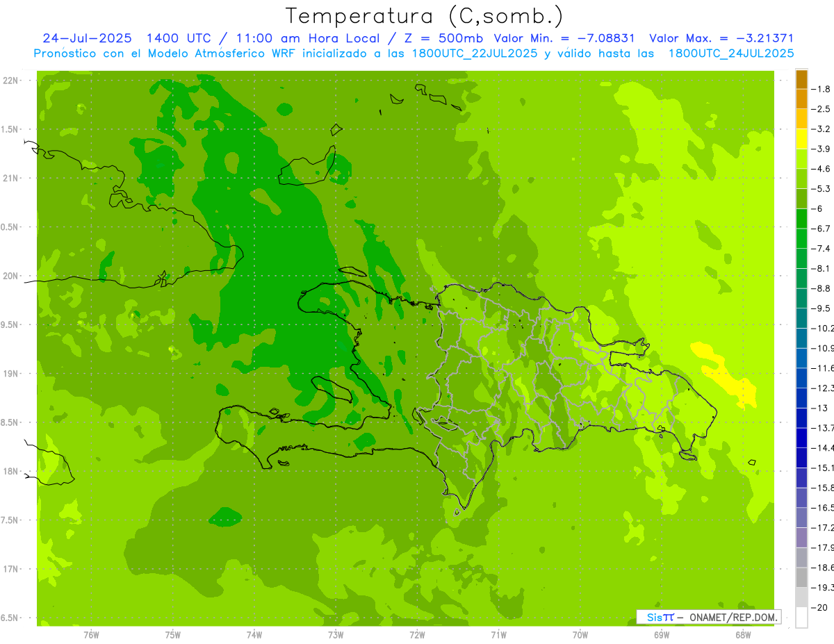Click the '-2.5' colorbar value
This screenshot has width=834, height=644.
pos(822,109)
